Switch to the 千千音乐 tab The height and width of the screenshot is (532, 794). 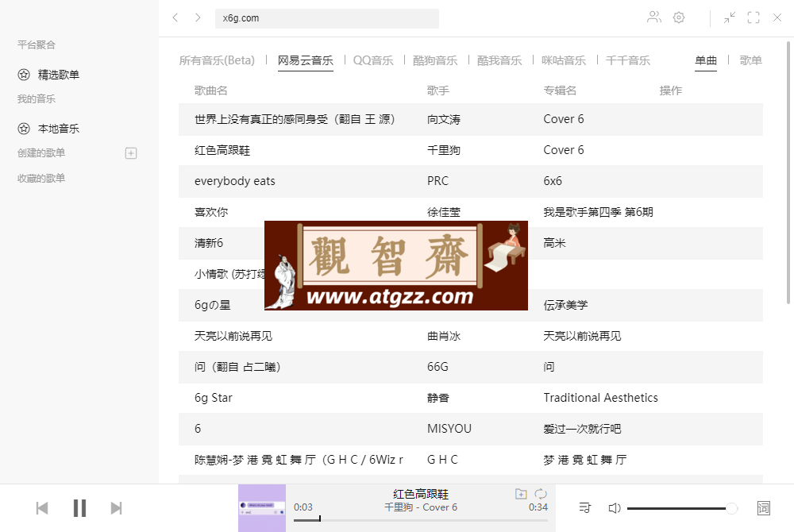[x=628, y=60]
